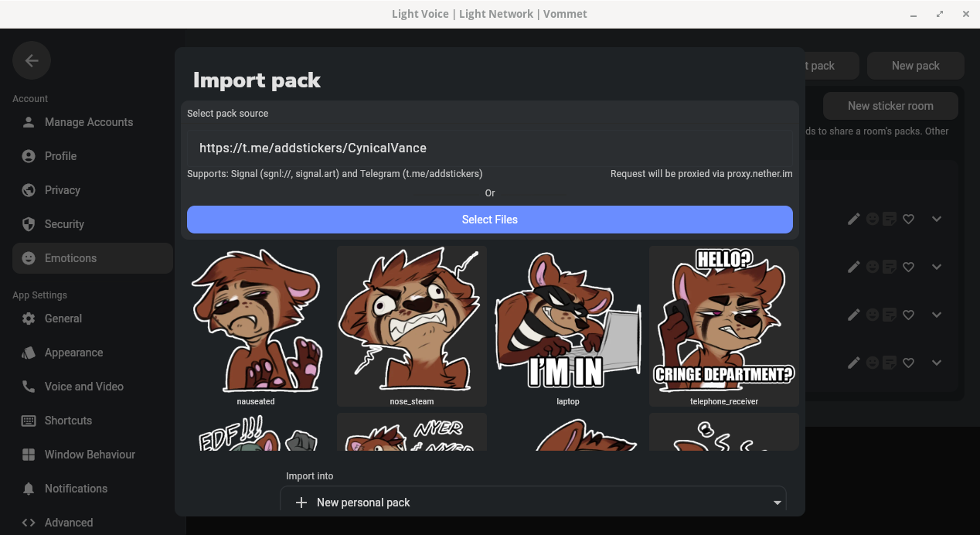The width and height of the screenshot is (980, 535).
Task: Edit the fourth pack with its pencil icon
Action: pos(854,363)
